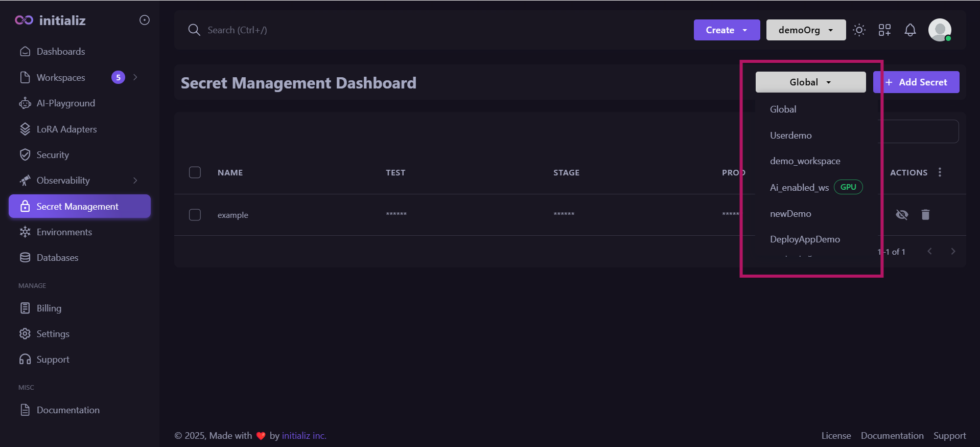Open Settings gear item

click(80, 333)
